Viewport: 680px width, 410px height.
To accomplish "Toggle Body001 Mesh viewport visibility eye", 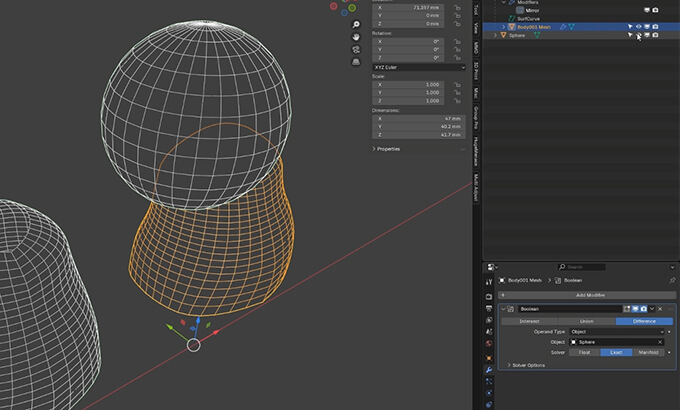I will coord(638,27).
